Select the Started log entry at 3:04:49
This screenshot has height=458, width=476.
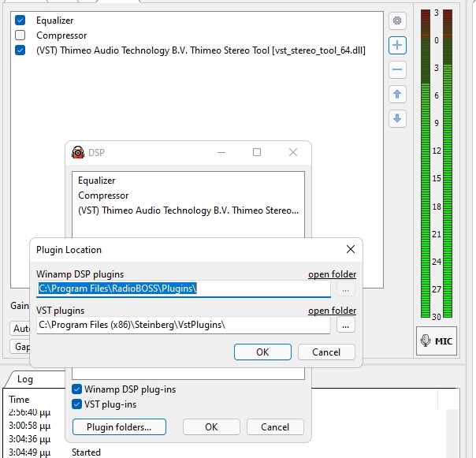click(86, 452)
